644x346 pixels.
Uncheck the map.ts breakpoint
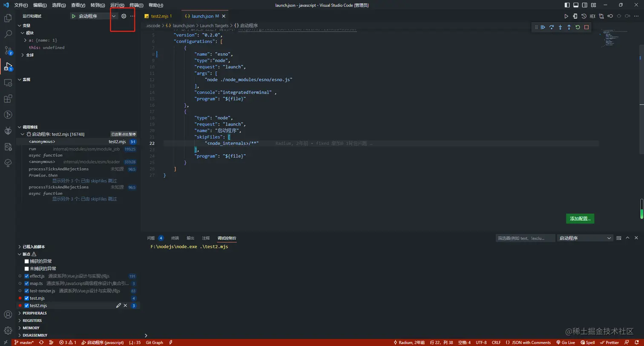(27, 283)
